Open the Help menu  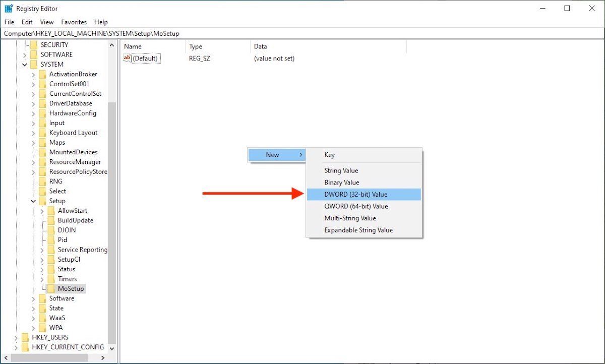(x=101, y=22)
